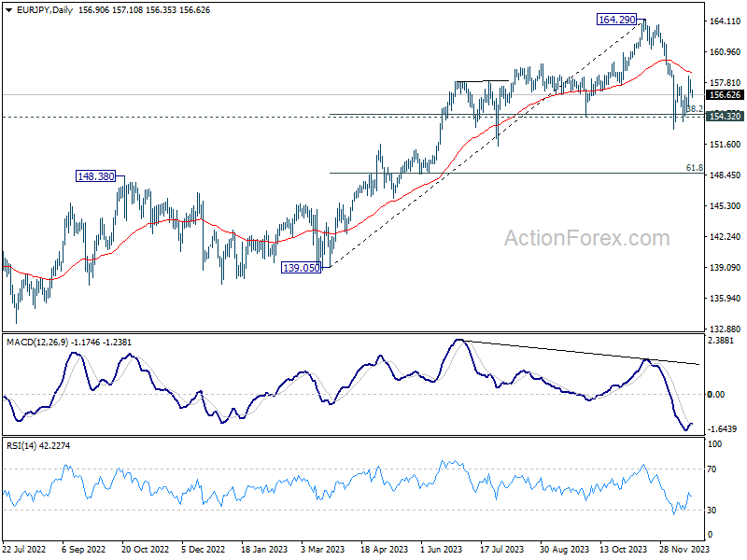
Task: Select the 135.940 price axis label
Action: click(726, 299)
